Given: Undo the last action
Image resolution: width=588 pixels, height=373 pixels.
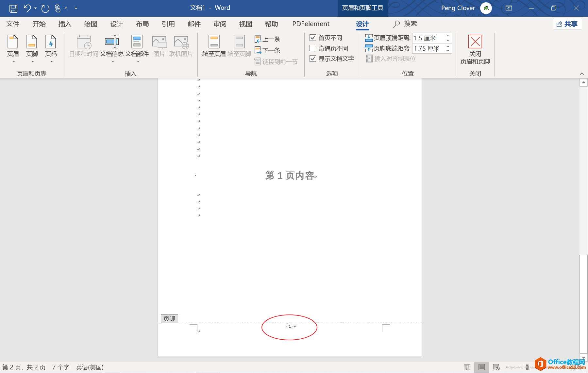Looking at the screenshot, I should coord(27,8).
